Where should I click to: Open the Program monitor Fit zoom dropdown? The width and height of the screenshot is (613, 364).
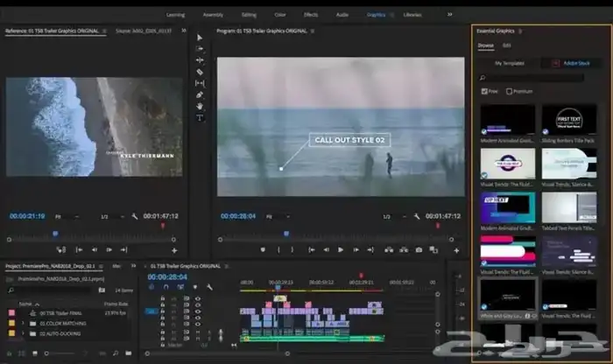pyautogui.click(x=278, y=216)
